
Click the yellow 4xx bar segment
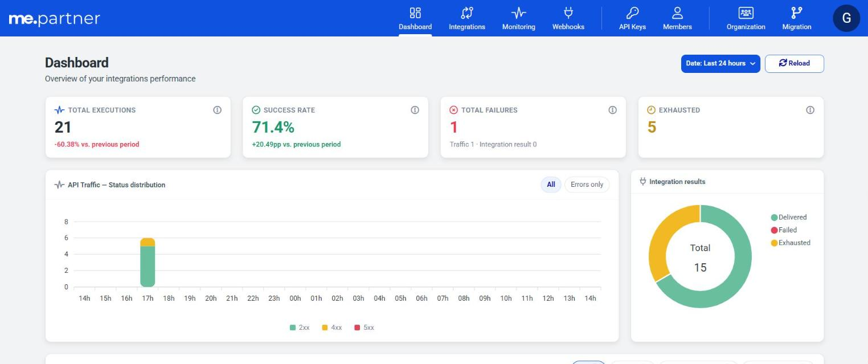click(148, 242)
